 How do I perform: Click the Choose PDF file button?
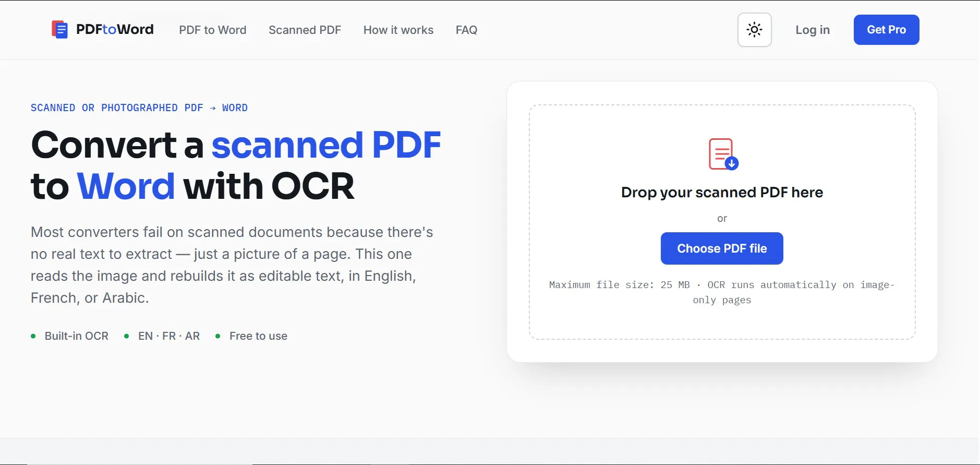tap(722, 248)
